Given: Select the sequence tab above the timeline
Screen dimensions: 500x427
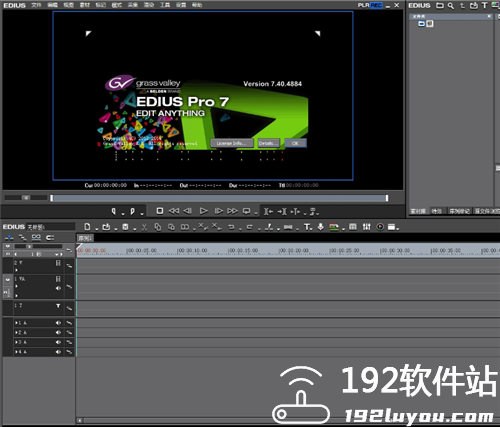Looking at the screenshot, I should click(85, 238).
